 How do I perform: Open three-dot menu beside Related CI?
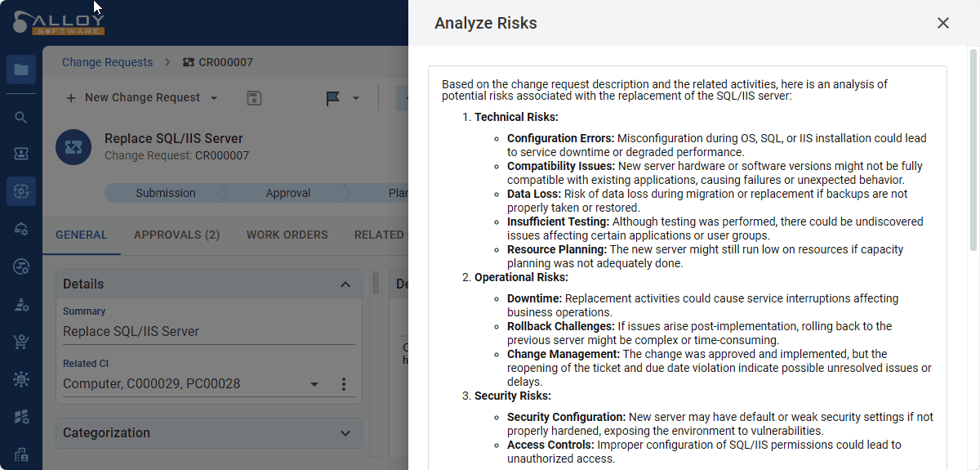(x=344, y=384)
